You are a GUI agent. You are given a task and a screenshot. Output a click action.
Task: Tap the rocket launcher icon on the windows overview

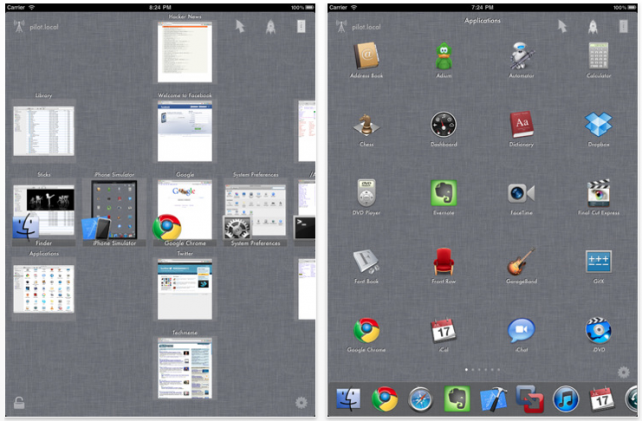pyautogui.click(x=271, y=27)
